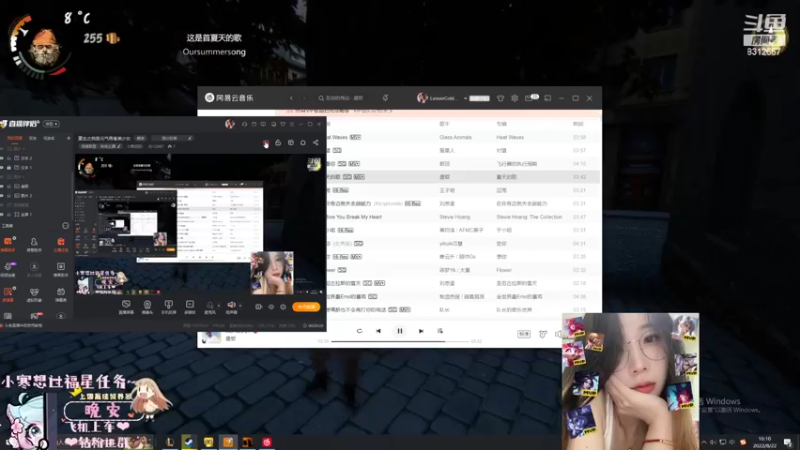This screenshot has height=450, width=800.
Task: Click the streamer avatar in streaming app title bar
Action: point(230,124)
